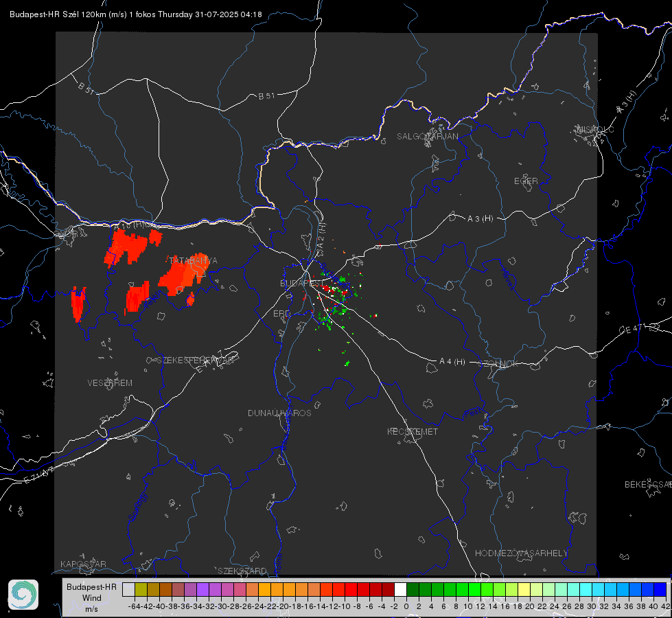Click the DUNAUJVAROS city label
Viewport: 672px width, 618px height.
point(279,413)
